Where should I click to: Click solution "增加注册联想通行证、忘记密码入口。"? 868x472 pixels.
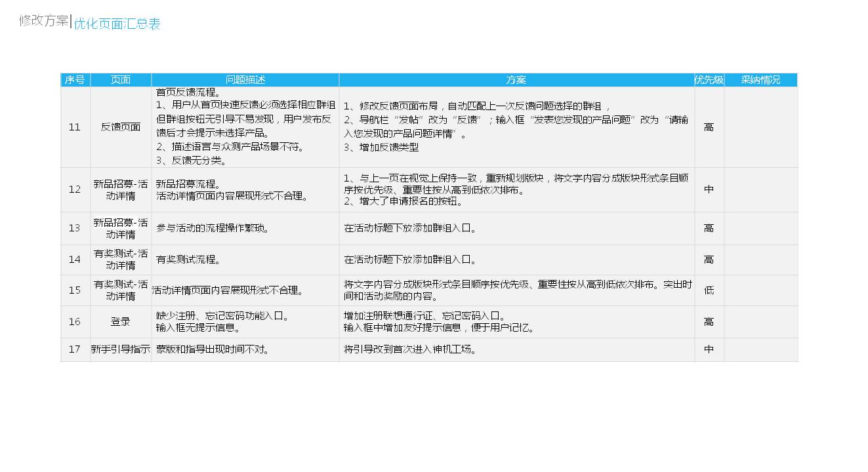coord(517,322)
